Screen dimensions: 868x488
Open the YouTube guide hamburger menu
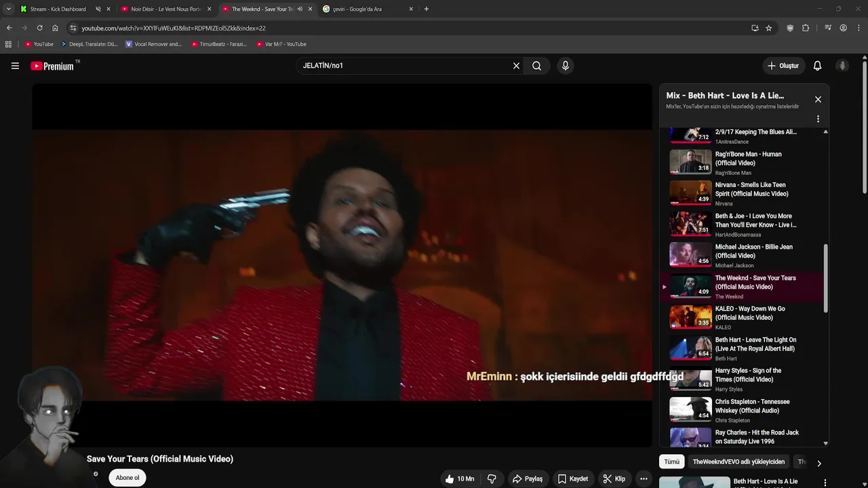[15, 66]
